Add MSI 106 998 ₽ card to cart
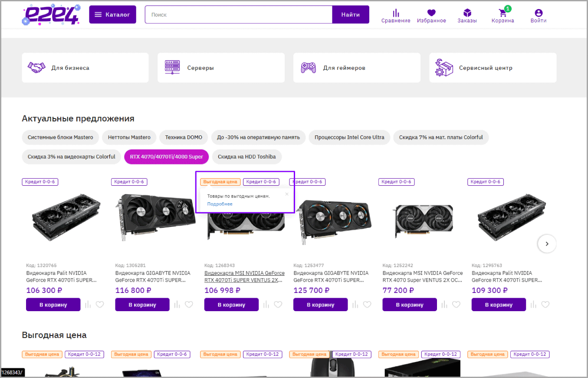588x378 pixels. (232, 305)
